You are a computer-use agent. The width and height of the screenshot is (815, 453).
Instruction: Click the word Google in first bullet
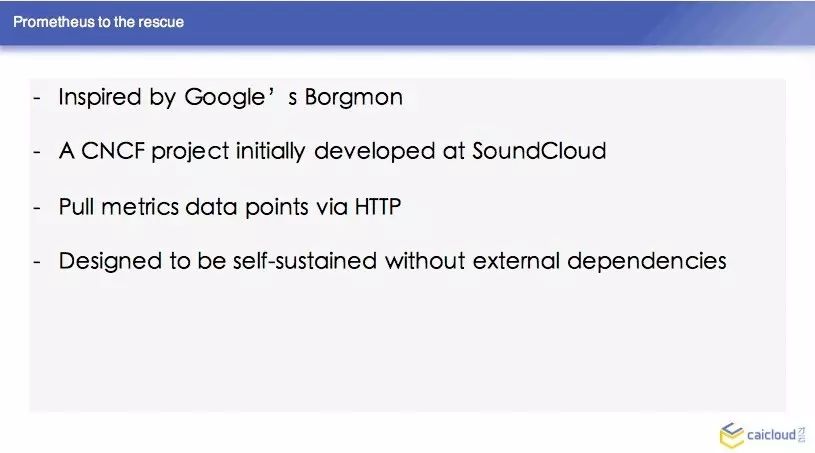[x=225, y=98]
